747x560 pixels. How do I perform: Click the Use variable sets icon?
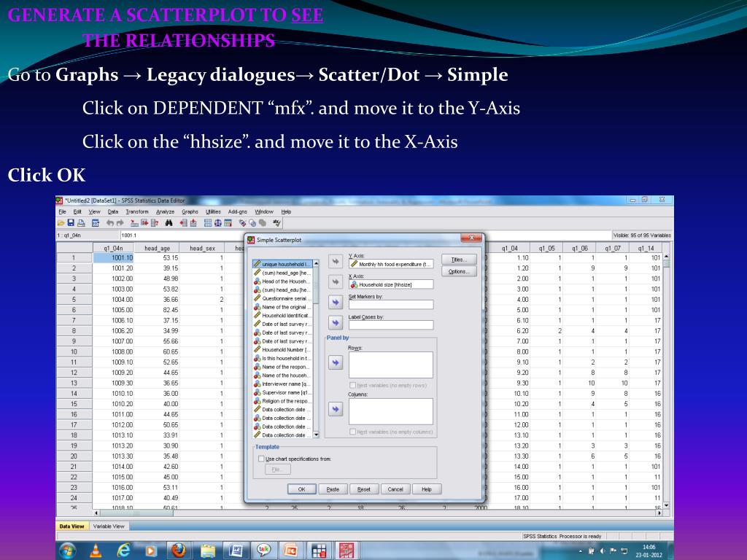(252, 223)
